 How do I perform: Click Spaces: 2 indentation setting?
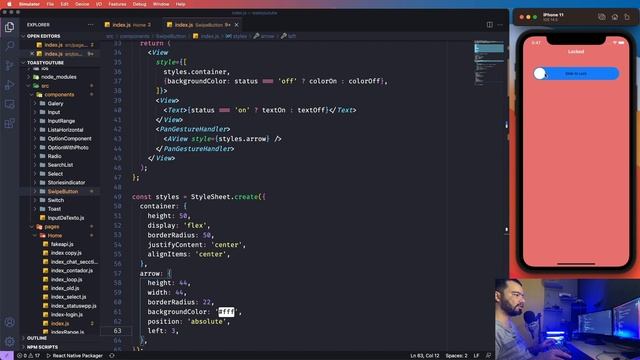456,356
